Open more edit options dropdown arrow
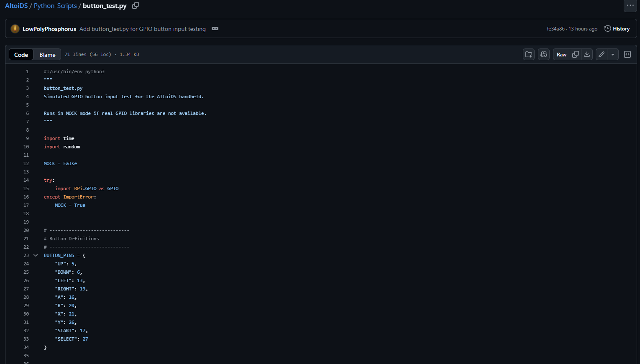 pos(613,55)
